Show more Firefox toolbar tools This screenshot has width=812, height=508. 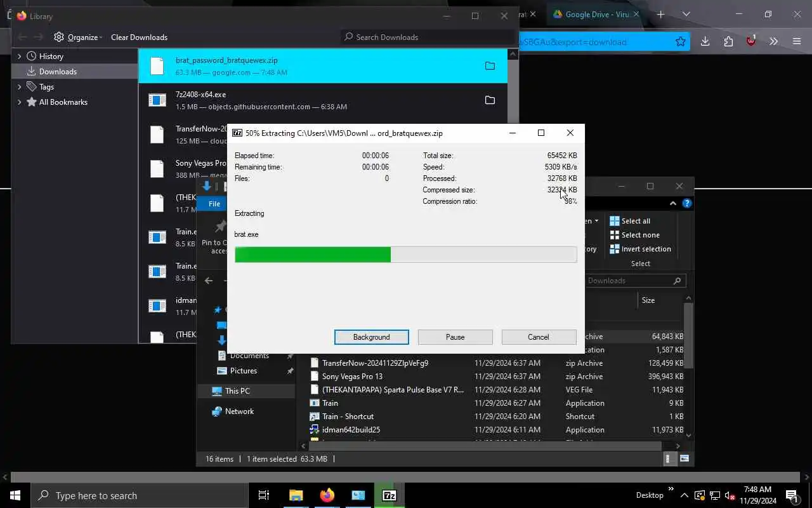pyautogui.click(x=773, y=42)
